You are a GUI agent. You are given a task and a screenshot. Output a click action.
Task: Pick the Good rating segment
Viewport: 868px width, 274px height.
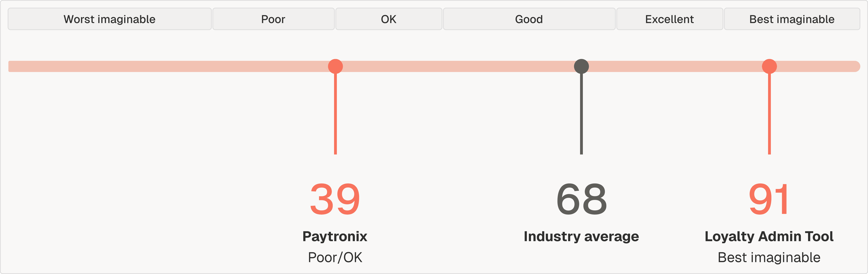pyautogui.click(x=529, y=19)
